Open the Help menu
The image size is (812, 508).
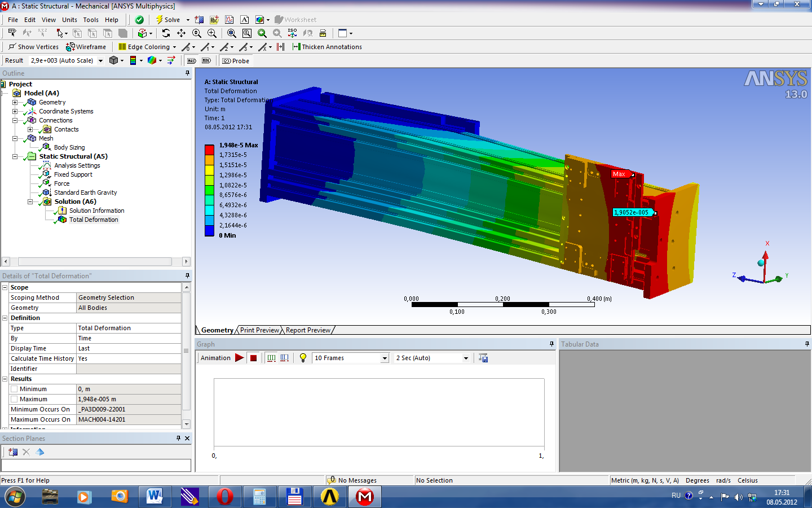pos(112,20)
